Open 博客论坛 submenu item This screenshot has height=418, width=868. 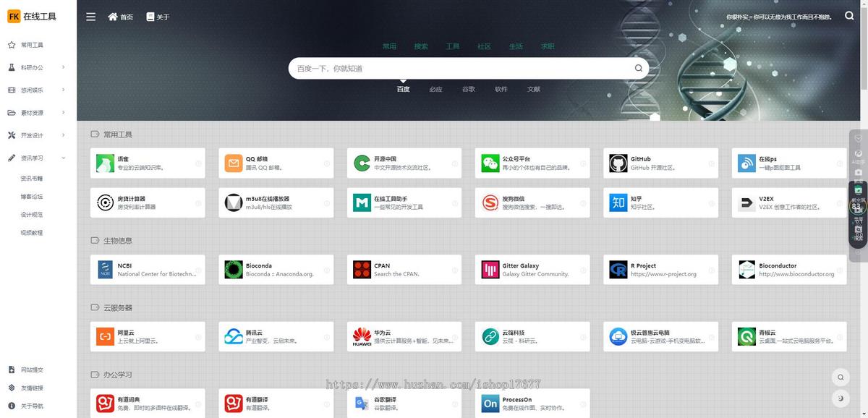tap(32, 197)
